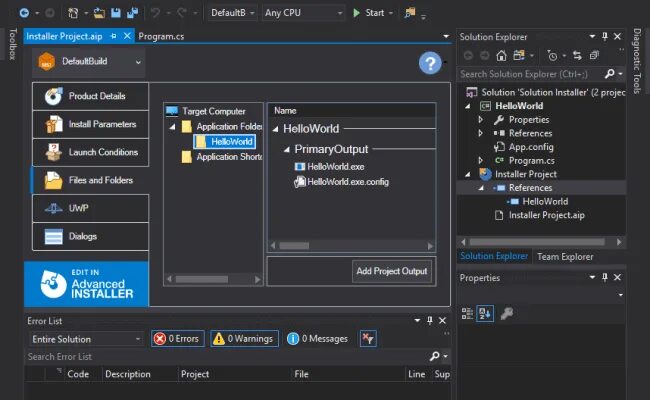Collapse the HelloWorld project in Solution Explorer

click(x=468, y=106)
